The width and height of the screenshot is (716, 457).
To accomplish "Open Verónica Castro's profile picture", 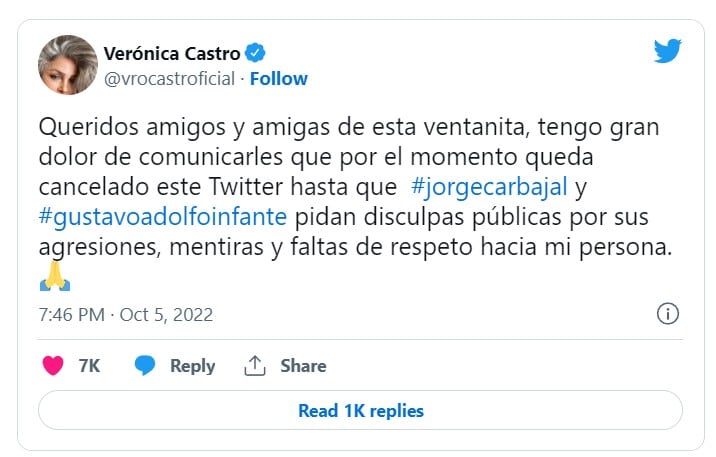I will 67,65.
